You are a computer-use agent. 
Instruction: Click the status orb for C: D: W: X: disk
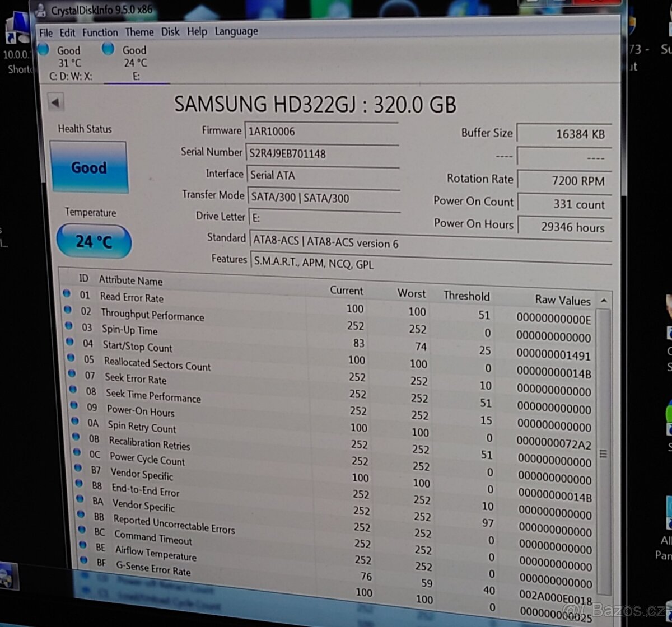pyautogui.click(x=43, y=49)
